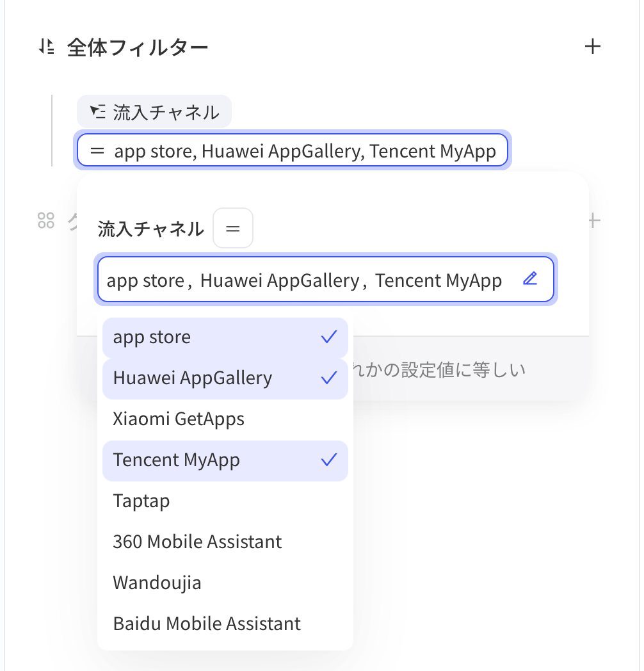Click the 流入チャネル property icon in the chip
644x671 pixels.
click(x=97, y=111)
